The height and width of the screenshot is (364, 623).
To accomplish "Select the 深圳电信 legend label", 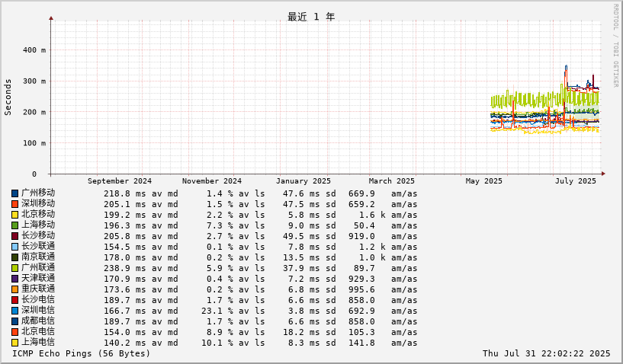I will [38, 311].
